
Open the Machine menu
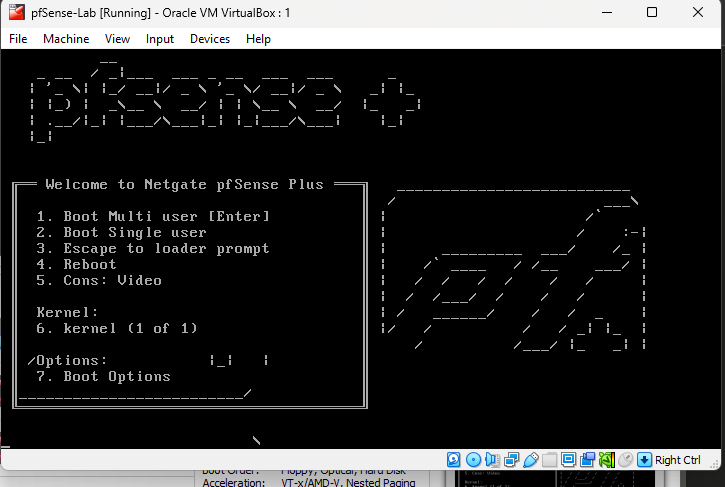point(66,39)
